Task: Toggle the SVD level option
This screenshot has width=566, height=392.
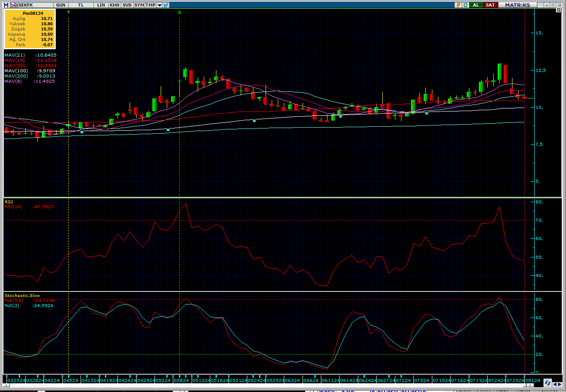Action: pyautogui.click(x=127, y=5)
